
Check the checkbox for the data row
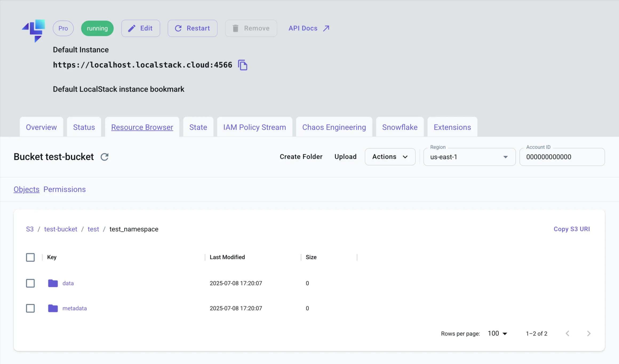pyautogui.click(x=30, y=283)
